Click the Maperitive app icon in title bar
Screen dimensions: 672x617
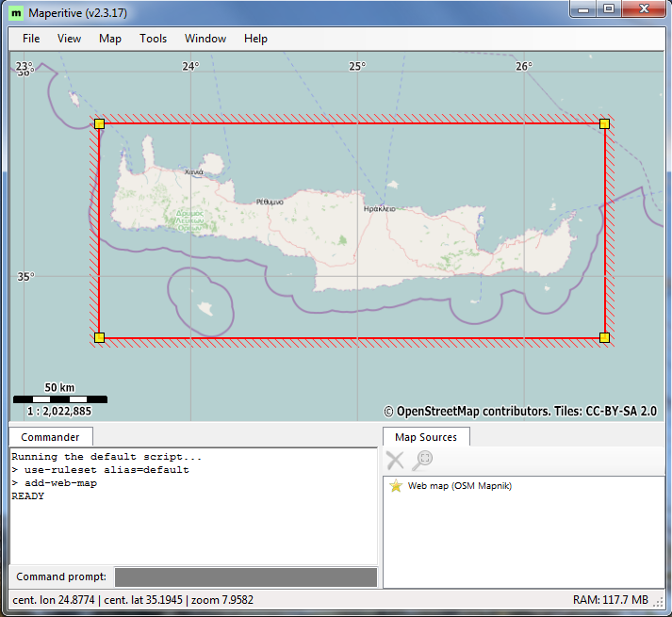pos(16,10)
